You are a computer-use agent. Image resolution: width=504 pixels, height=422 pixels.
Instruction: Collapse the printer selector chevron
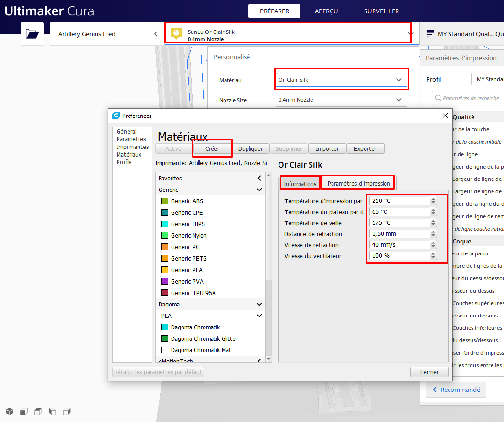(x=156, y=34)
